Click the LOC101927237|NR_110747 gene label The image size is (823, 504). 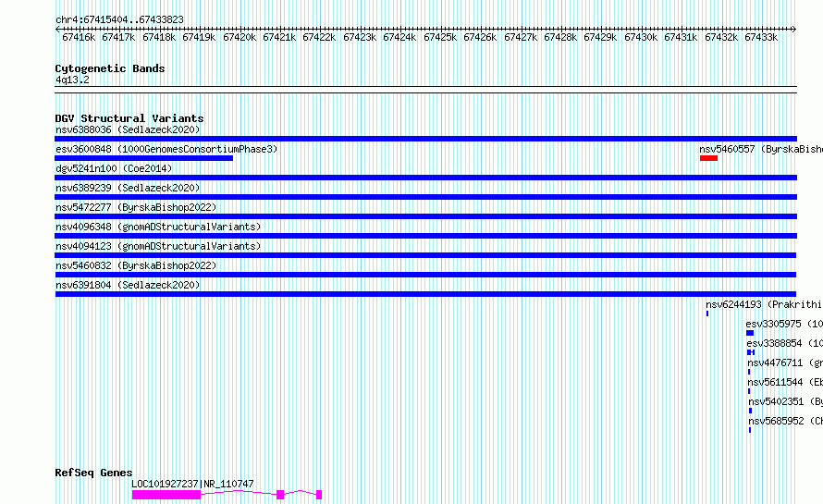192,484
